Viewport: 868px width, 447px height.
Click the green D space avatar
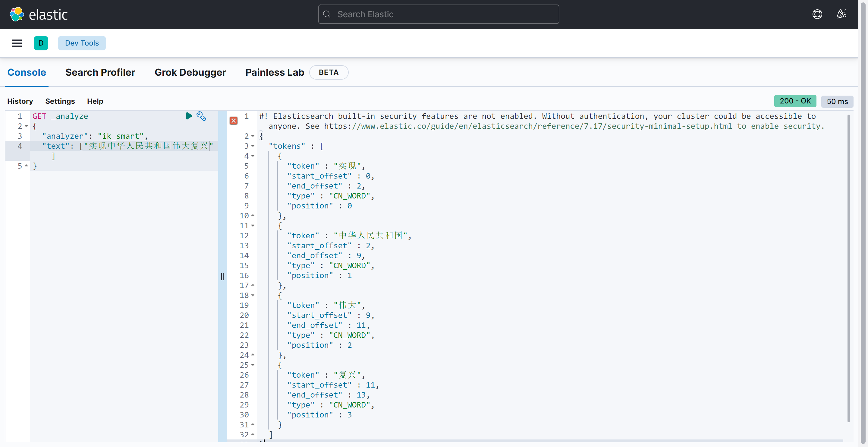coord(41,43)
